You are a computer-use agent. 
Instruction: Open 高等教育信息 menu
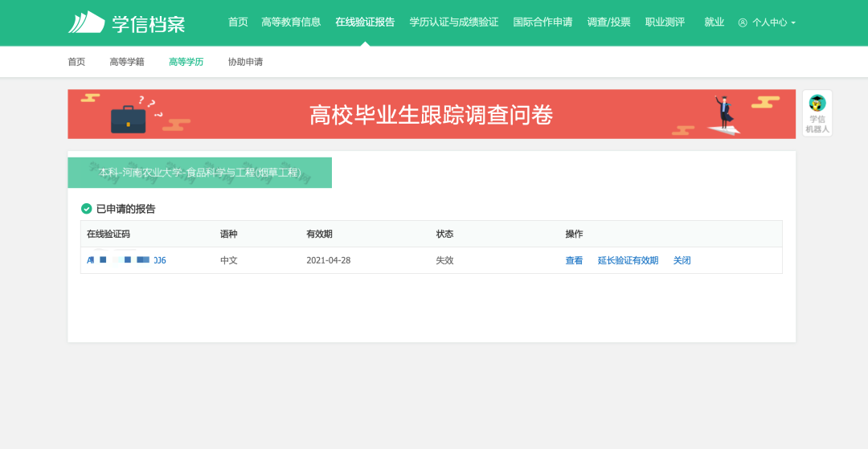(291, 22)
